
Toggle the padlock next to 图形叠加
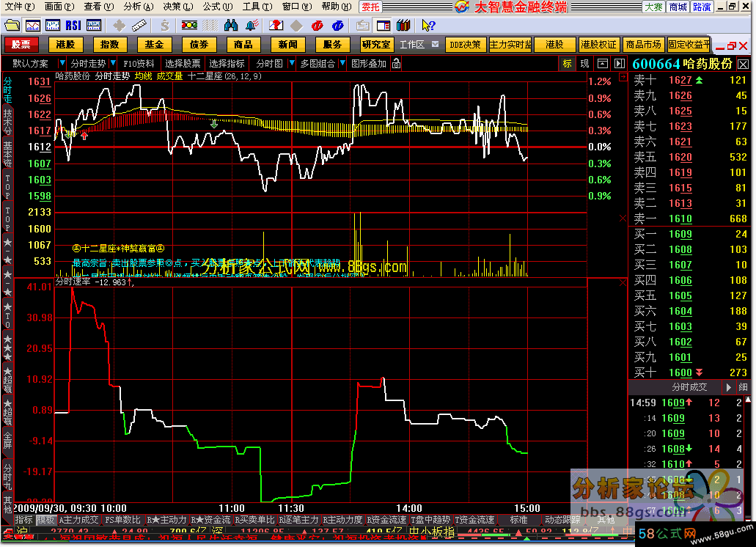394,64
